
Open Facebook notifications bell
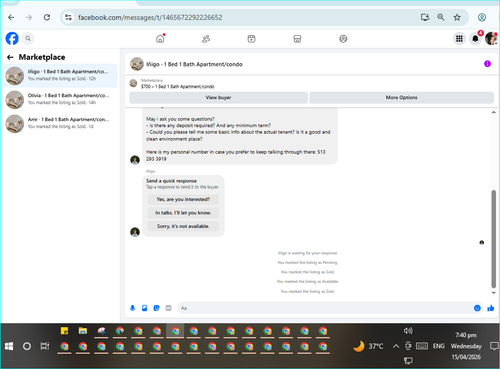click(476, 39)
